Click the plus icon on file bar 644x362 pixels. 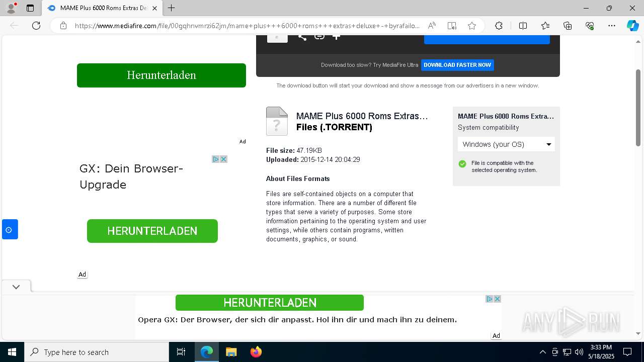pos(336,36)
